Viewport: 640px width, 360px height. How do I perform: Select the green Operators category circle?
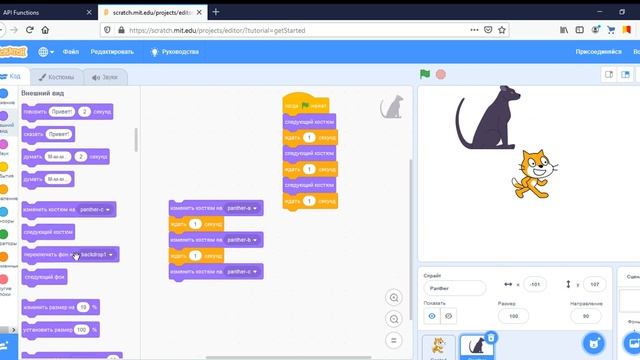tap(4, 234)
